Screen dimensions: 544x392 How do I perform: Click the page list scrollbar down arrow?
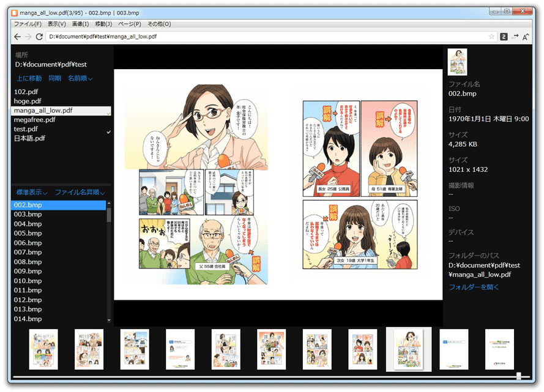click(109, 320)
